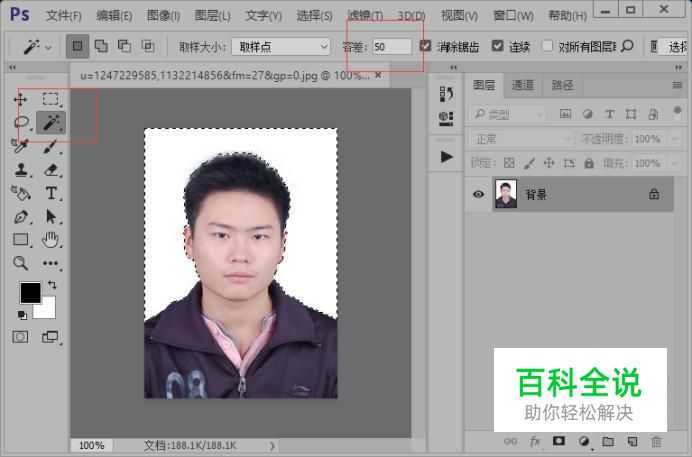This screenshot has width=692, height=457.
Task: Open the extra tools ellipsis menu
Action: (50, 263)
